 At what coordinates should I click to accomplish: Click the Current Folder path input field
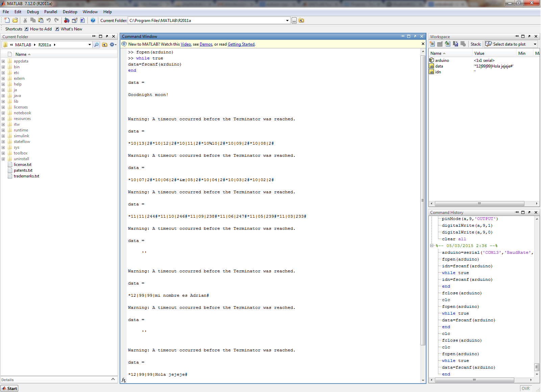click(207, 21)
